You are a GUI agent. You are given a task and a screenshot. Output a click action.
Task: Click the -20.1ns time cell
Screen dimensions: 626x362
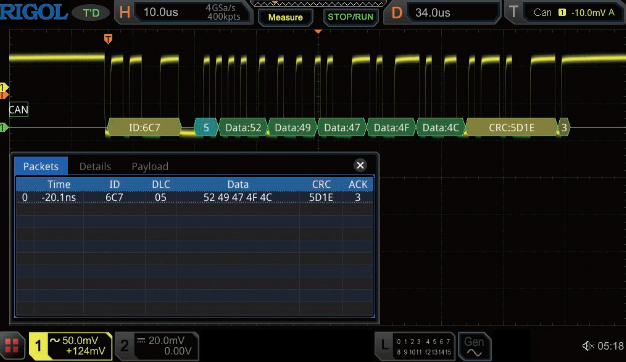click(x=59, y=197)
